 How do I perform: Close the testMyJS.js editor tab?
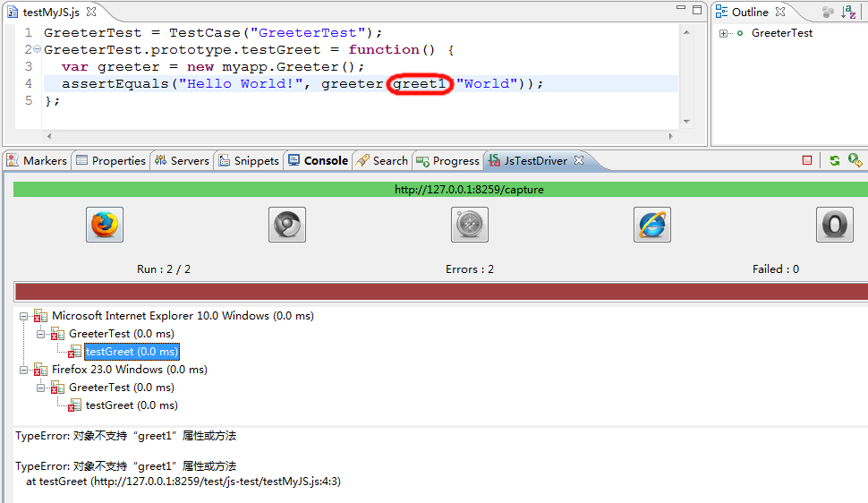click(91, 11)
